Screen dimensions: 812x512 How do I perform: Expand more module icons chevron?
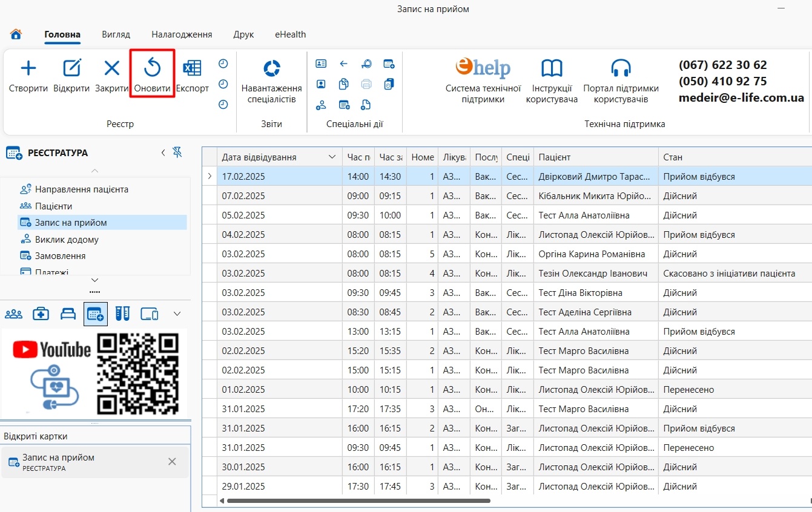177,313
